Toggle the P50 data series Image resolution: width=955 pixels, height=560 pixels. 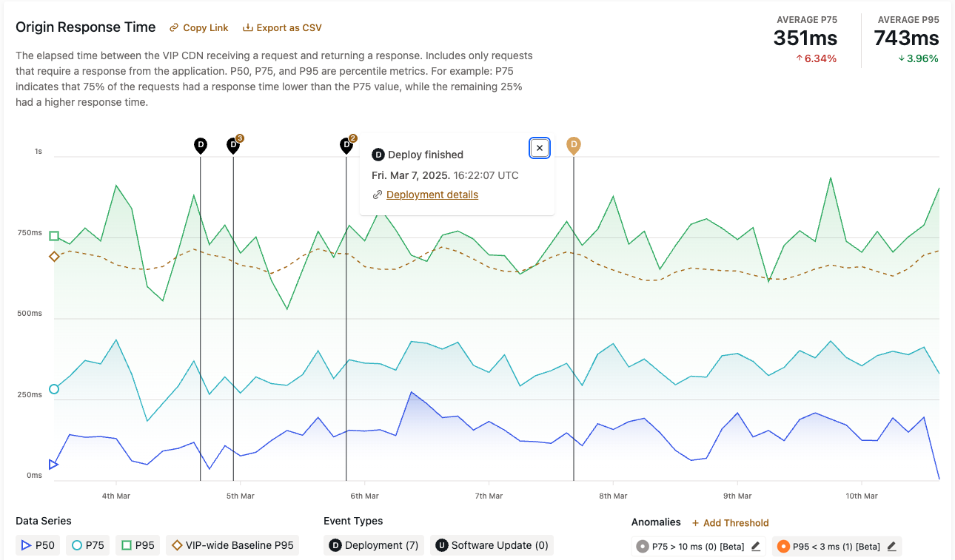38,546
